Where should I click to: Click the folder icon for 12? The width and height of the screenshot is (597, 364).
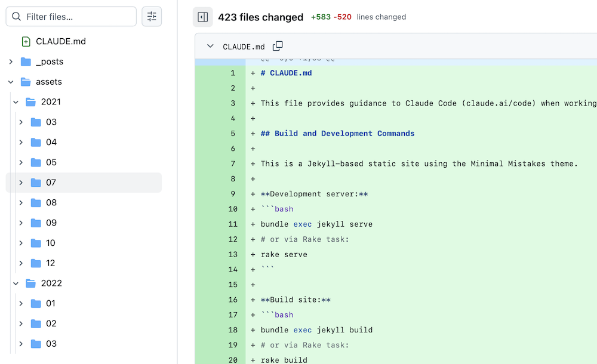(x=36, y=263)
